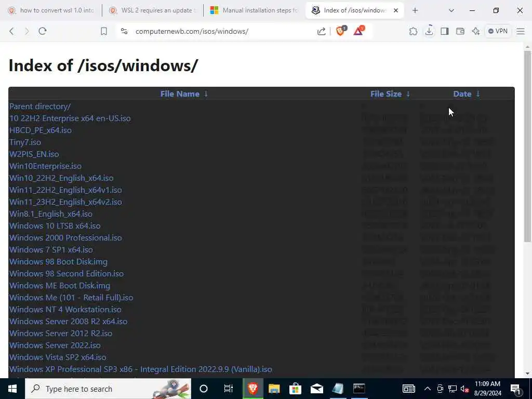Open Brave Shields lion icon
The width and height of the screenshot is (532, 399).
340,31
